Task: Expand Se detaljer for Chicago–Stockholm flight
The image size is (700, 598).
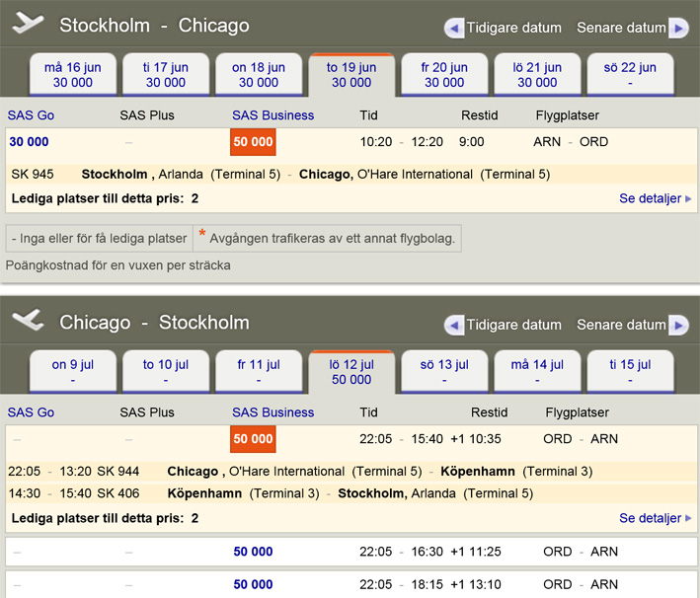Action: (x=655, y=518)
